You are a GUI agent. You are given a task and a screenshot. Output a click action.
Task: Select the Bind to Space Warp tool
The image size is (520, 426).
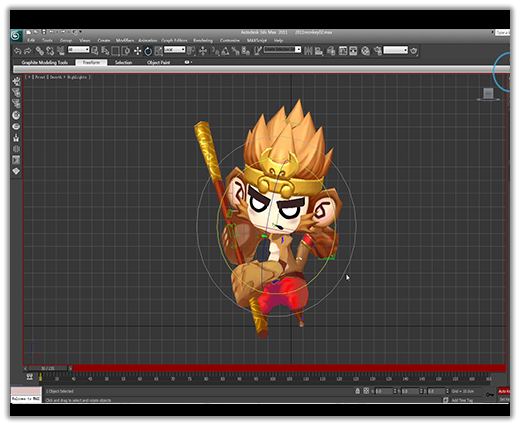point(60,51)
